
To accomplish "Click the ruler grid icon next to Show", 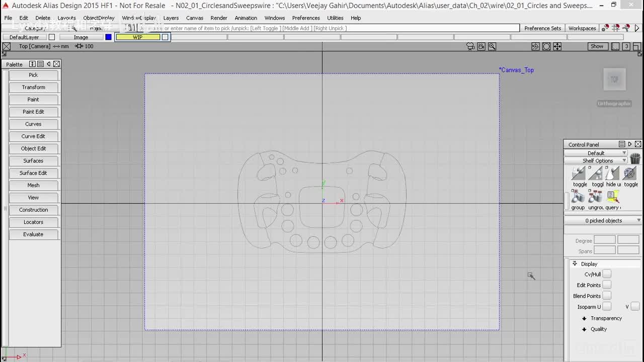I will [615, 46].
